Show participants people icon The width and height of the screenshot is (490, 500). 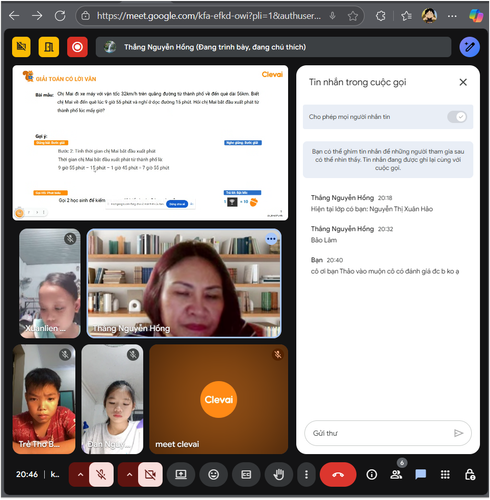click(x=396, y=474)
